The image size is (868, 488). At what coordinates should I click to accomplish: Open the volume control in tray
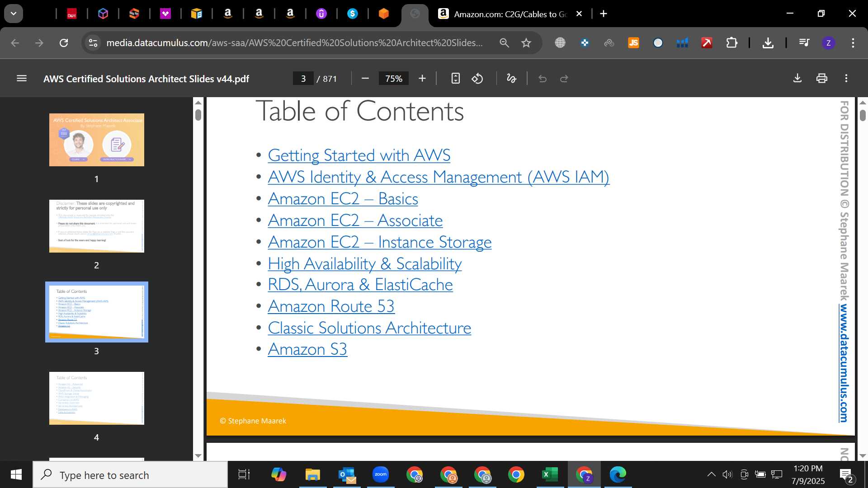727,474
